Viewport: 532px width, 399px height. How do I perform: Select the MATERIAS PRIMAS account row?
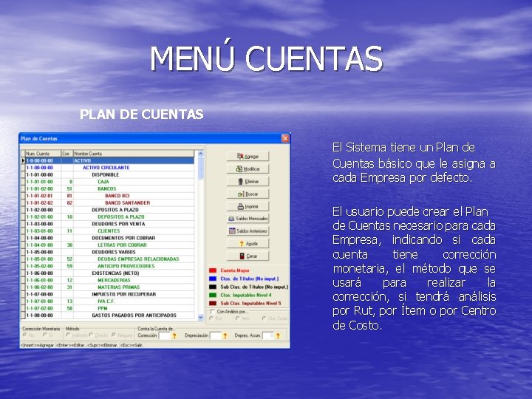(108, 287)
